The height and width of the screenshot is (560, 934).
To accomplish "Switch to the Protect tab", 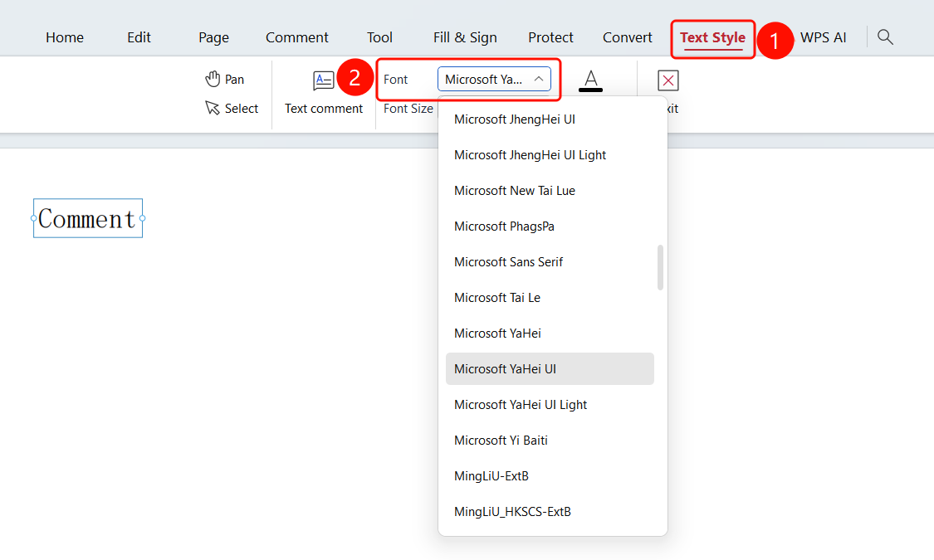I will (x=550, y=37).
